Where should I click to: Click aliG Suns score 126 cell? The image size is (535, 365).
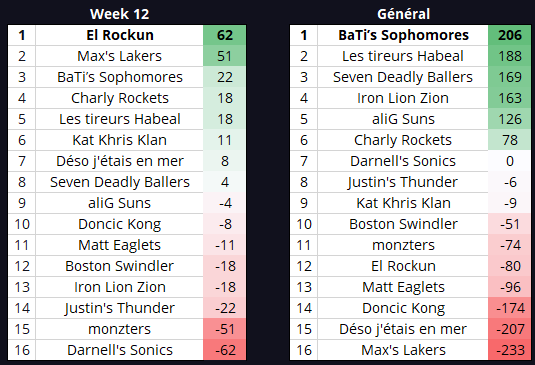click(x=509, y=119)
